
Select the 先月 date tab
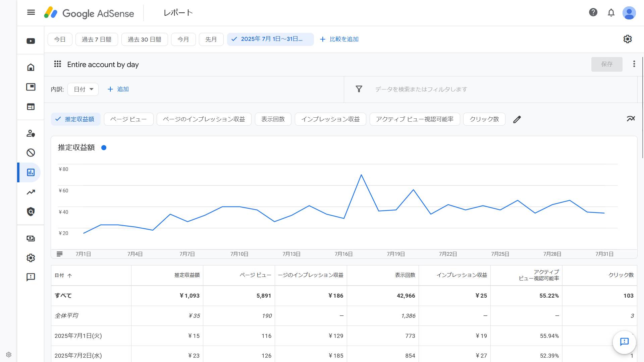(211, 40)
